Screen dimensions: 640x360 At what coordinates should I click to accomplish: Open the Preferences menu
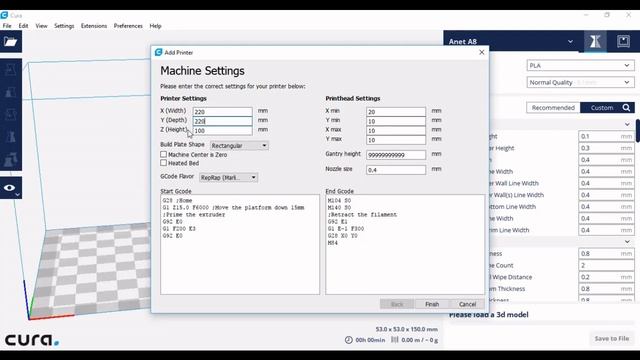click(x=128, y=26)
